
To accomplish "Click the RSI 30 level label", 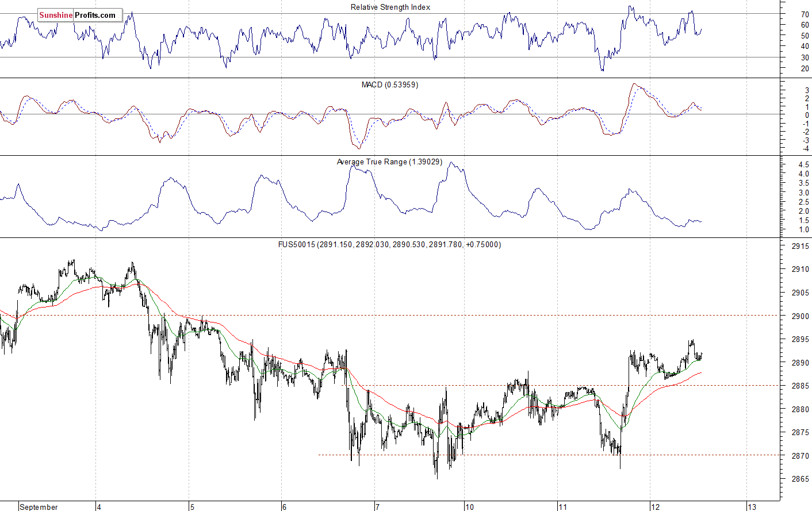I will (805, 57).
